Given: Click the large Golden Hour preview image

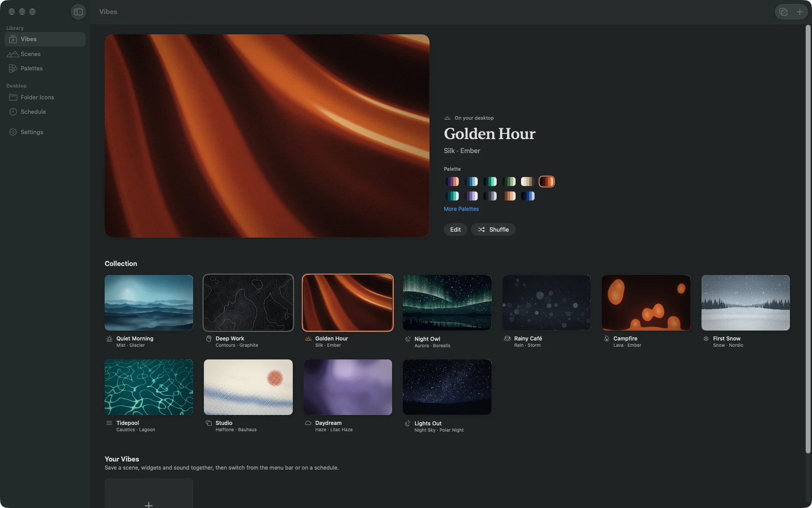Looking at the screenshot, I should pyautogui.click(x=267, y=136).
